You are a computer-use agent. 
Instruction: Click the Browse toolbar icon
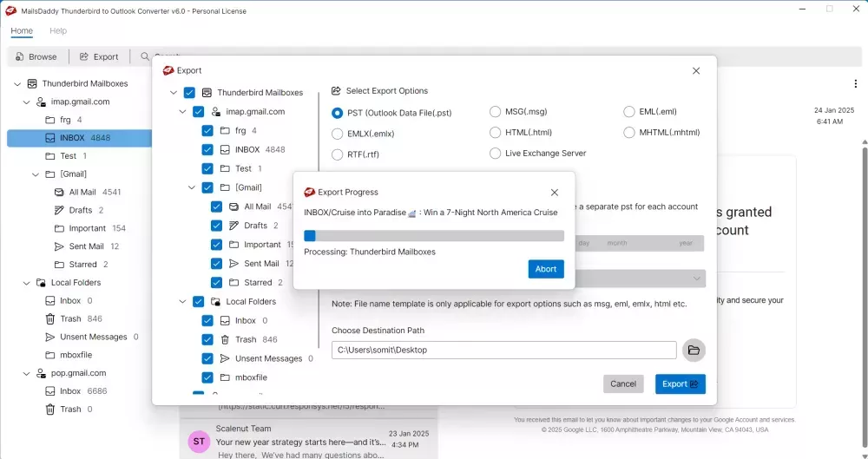pyautogui.click(x=20, y=56)
